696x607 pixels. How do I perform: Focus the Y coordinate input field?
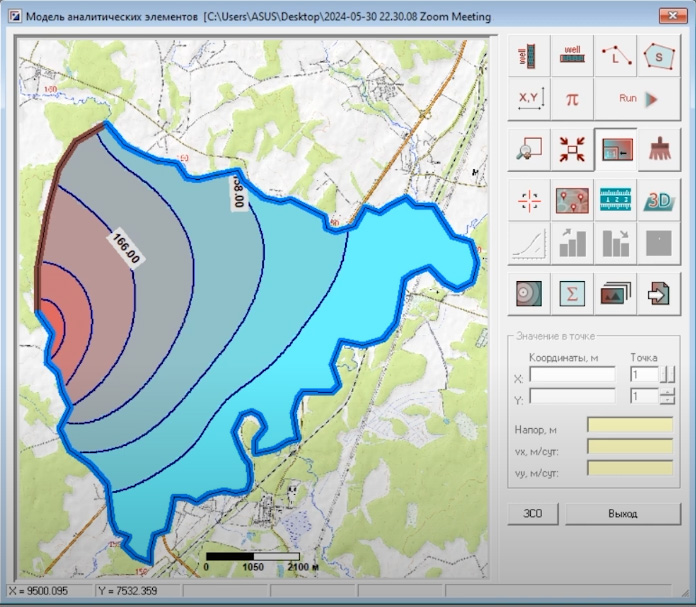click(572, 396)
